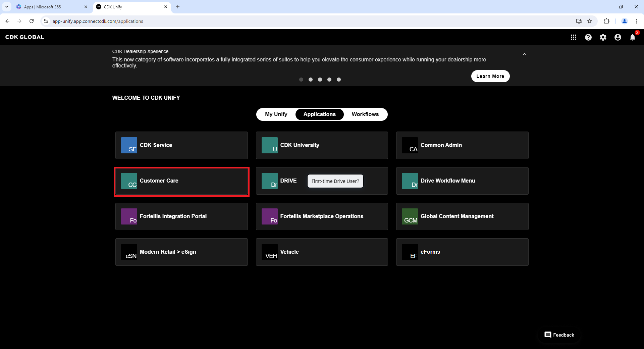Open the Feedback button
This screenshot has height=349, width=644.
(x=559, y=335)
